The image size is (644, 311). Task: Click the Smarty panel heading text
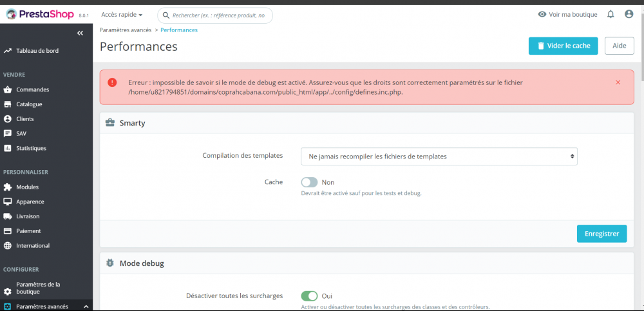pyautogui.click(x=132, y=122)
